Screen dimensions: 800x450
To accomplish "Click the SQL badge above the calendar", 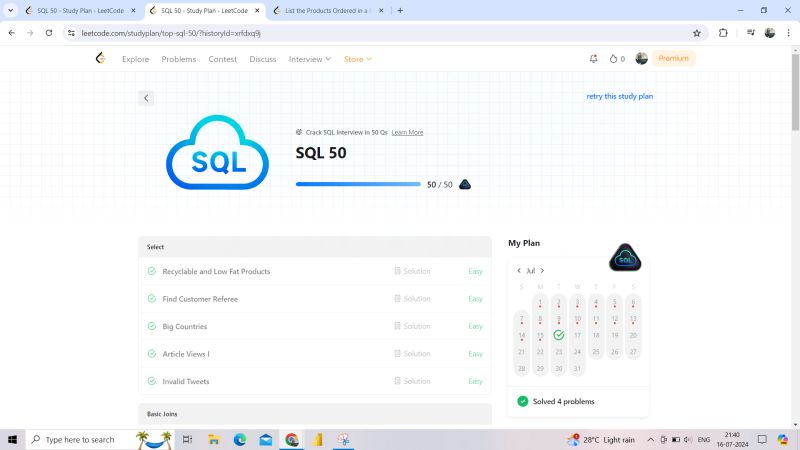I will point(625,258).
